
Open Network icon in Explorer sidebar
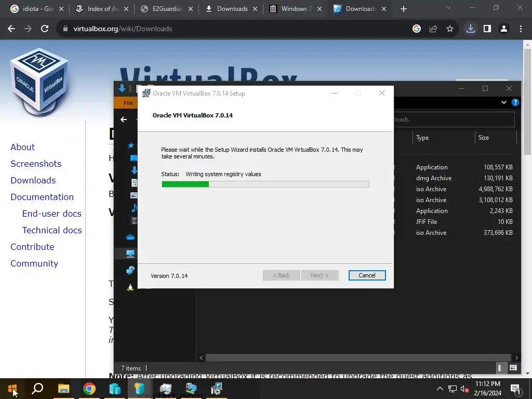tap(130, 270)
